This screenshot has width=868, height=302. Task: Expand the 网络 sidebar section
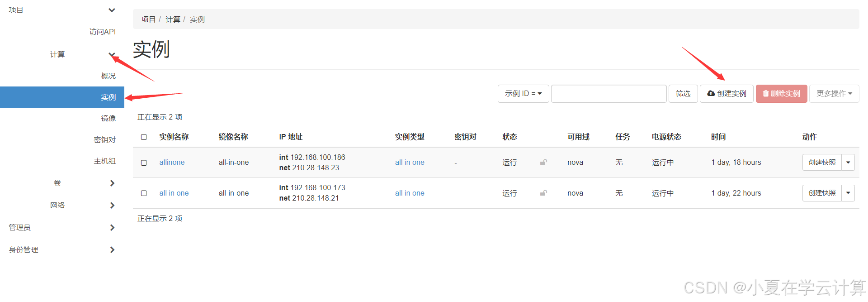(112, 205)
